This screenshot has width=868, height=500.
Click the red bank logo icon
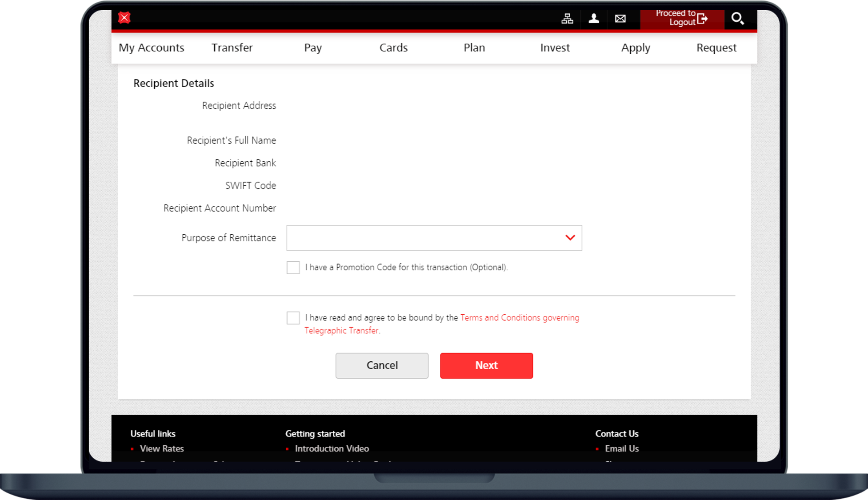[x=124, y=18]
